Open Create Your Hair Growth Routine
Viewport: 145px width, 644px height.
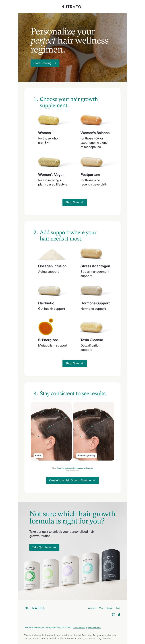click(x=72, y=480)
